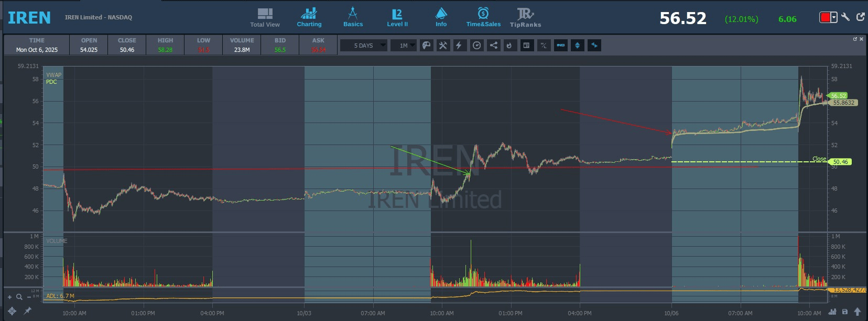Click the red link color swatch
868x321 pixels.
(x=825, y=18)
